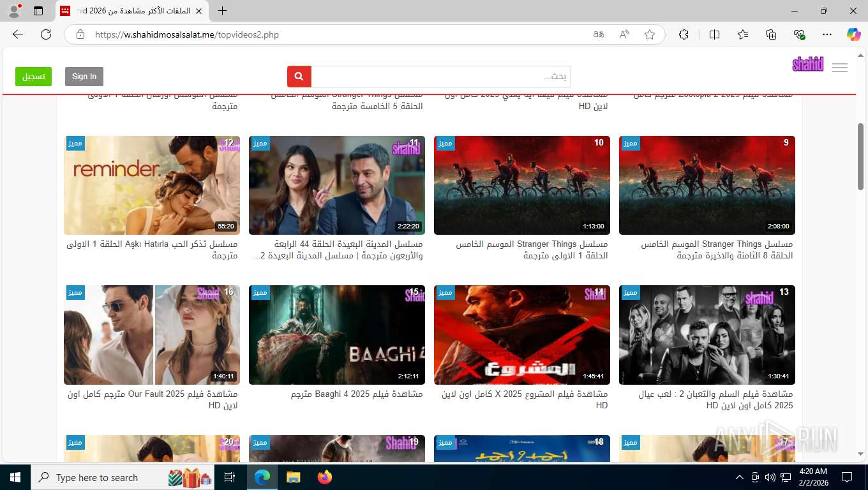Open Stranger Things episode 8 title link

[717, 249]
